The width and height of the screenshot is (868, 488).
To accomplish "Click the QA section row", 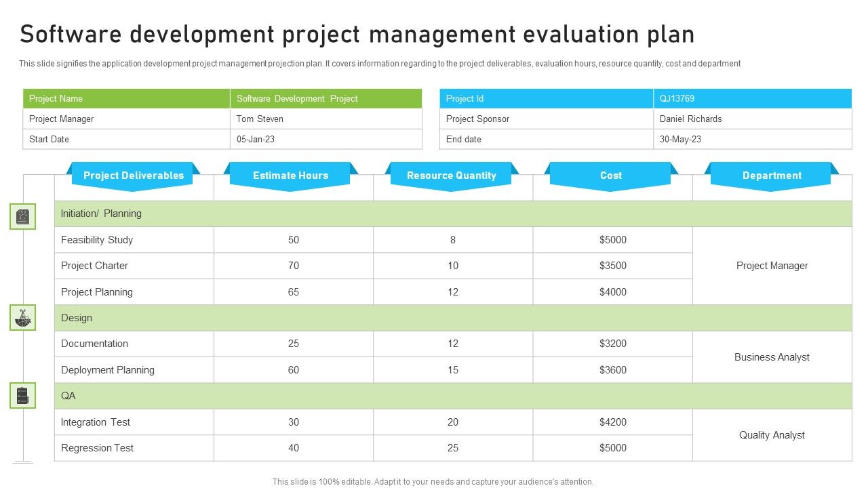I will 453,396.
